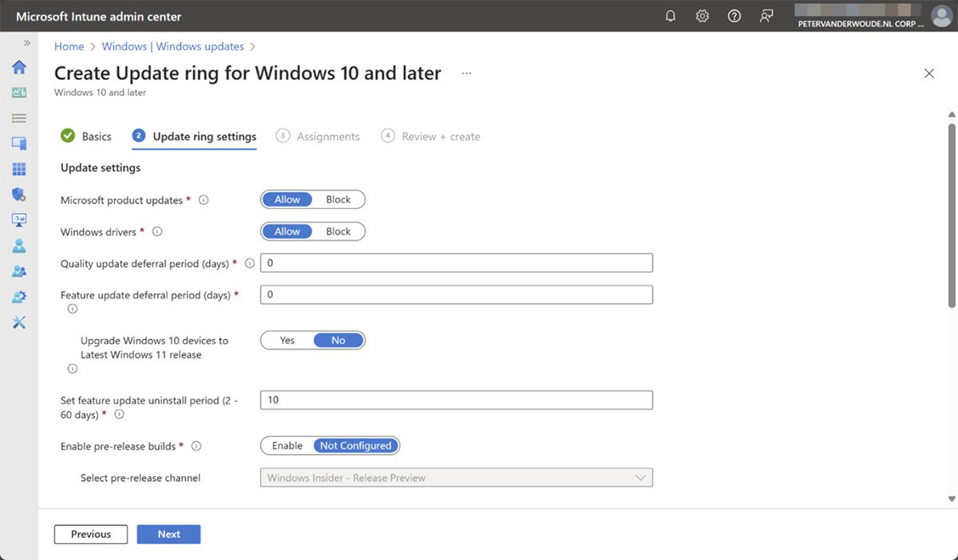Viewport: 958px width, 560px height.
Task: Open the ellipsis more options next to title
Action: coord(466,73)
